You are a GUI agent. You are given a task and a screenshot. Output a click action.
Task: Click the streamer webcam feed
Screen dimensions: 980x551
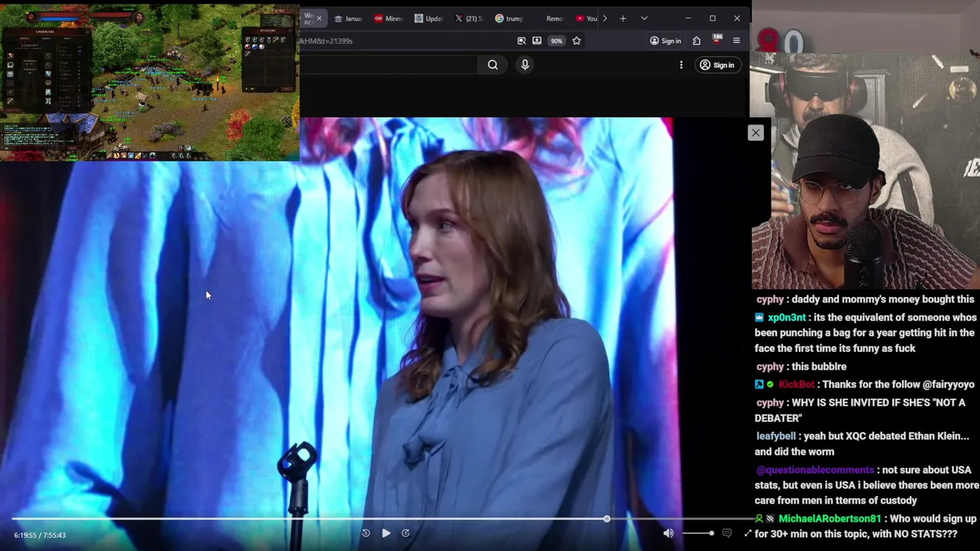865,172
